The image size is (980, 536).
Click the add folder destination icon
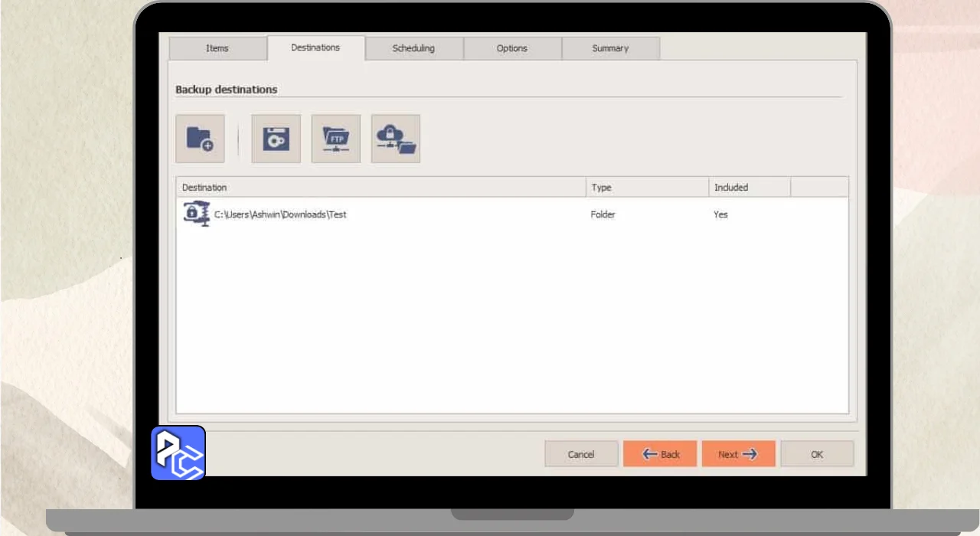[200, 139]
